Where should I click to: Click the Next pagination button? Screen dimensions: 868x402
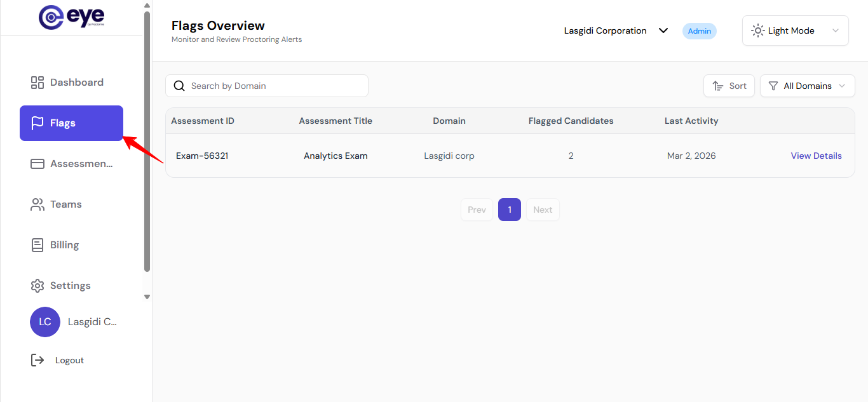click(x=543, y=210)
